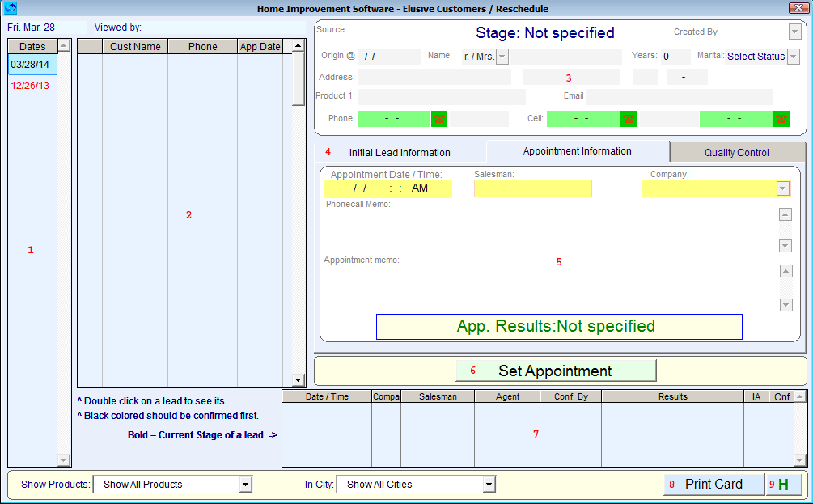Image resolution: width=813 pixels, height=504 pixels.
Task: Click the yellow Salesman input field
Action: (x=533, y=188)
